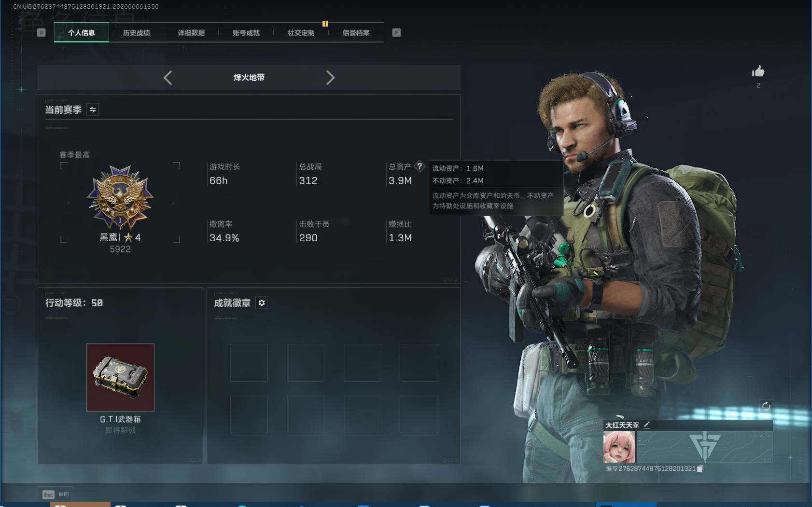Click the rank score 5922
Screen dimensions: 812x507
120,249
